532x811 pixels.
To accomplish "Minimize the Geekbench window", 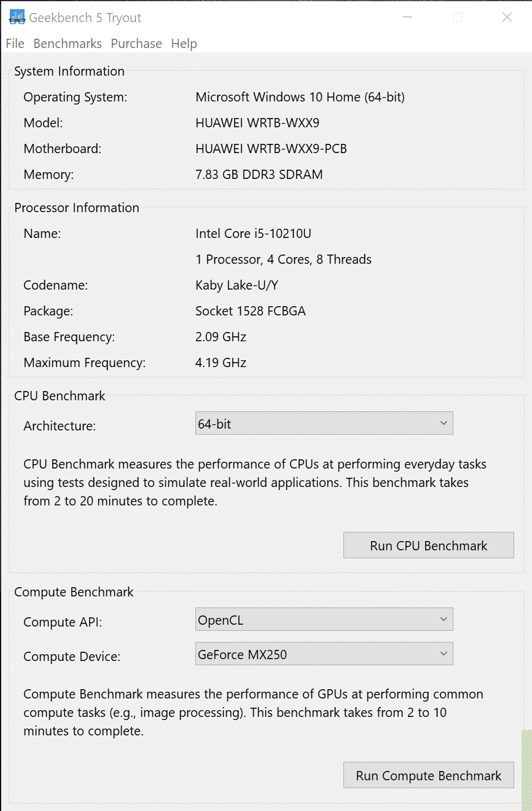I will [407, 17].
